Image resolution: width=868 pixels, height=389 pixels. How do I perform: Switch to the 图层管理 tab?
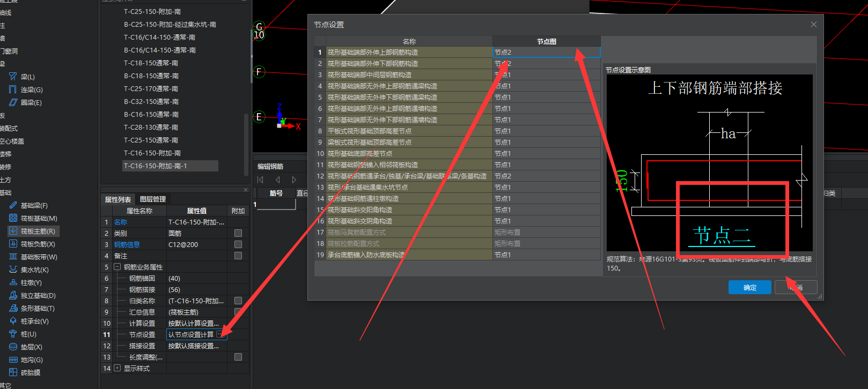(153, 199)
